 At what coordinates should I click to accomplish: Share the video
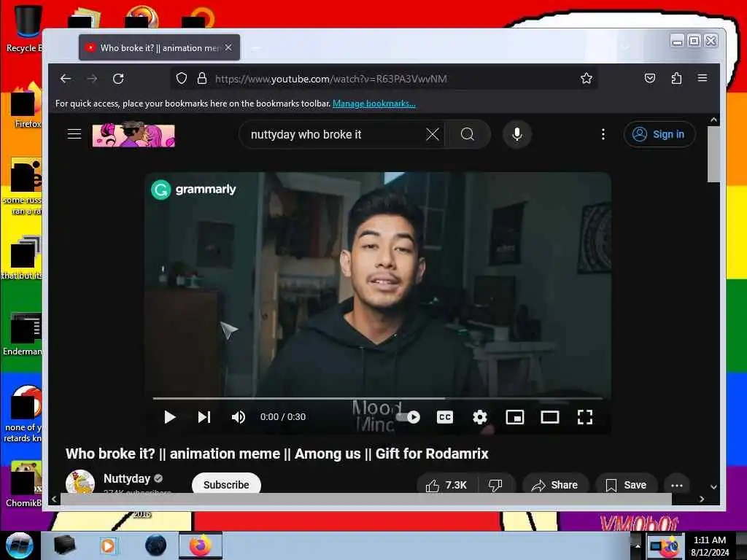tap(555, 485)
